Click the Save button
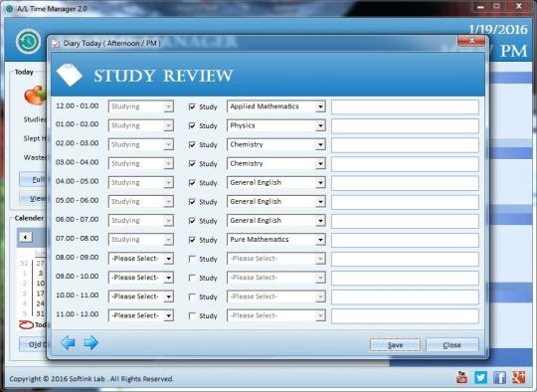537x392 pixels. [395, 345]
